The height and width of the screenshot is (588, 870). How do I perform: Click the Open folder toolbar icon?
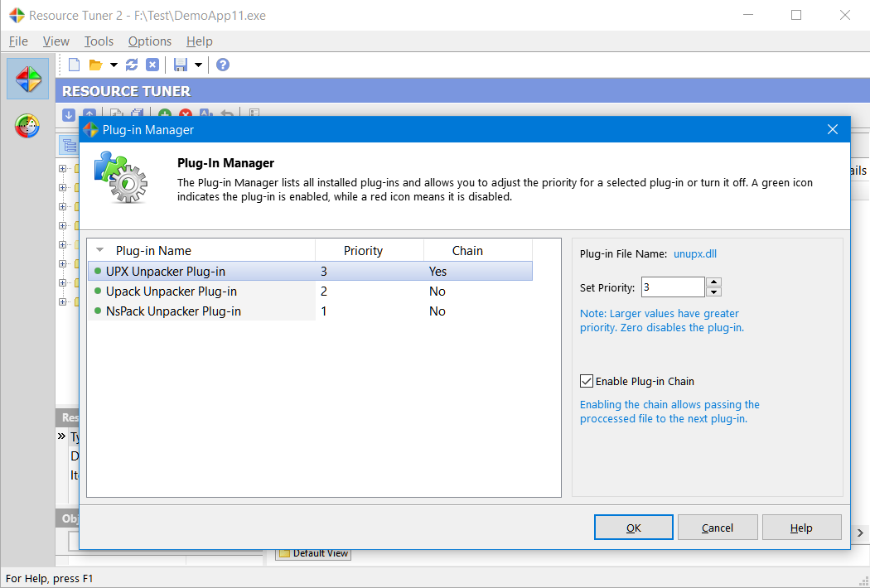[96, 65]
